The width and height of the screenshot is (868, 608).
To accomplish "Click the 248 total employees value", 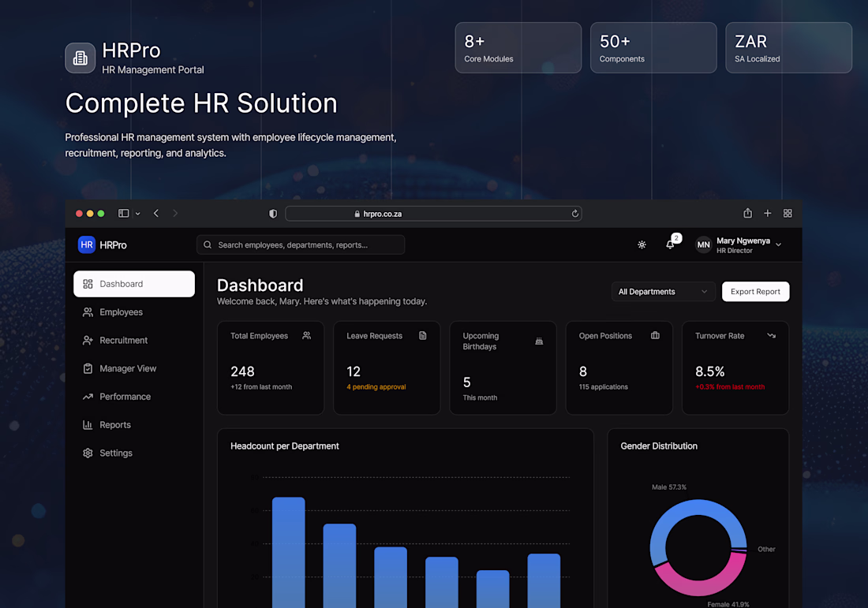I will 242,371.
